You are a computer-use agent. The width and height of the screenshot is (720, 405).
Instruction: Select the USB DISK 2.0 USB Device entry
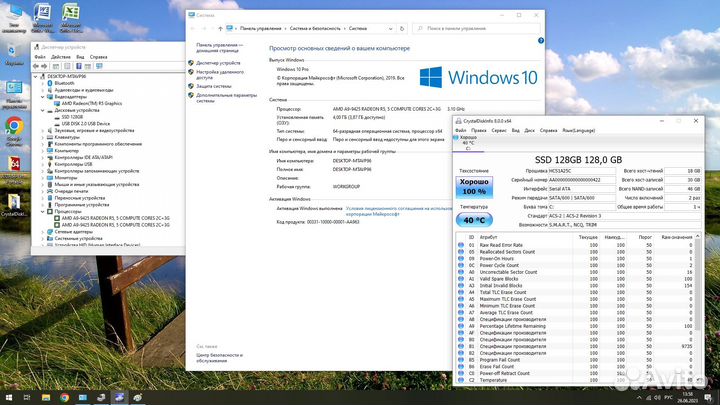(x=85, y=124)
